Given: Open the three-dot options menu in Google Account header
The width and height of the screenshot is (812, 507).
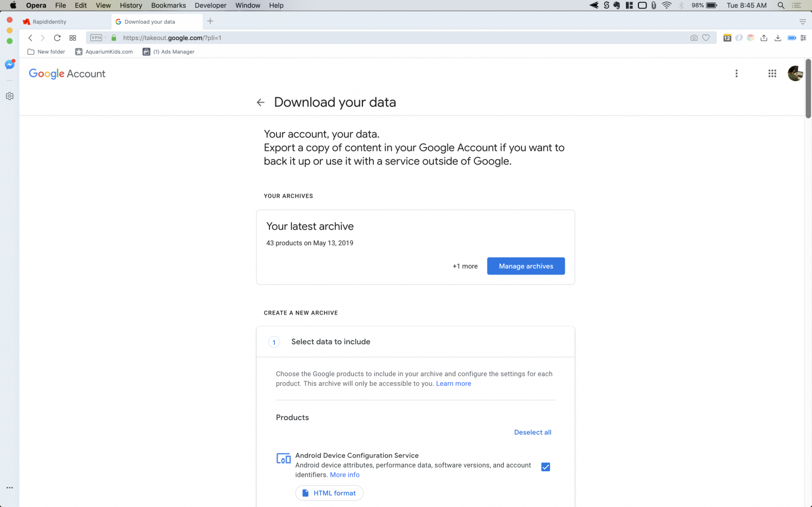Looking at the screenshot, I should (736, 74).
